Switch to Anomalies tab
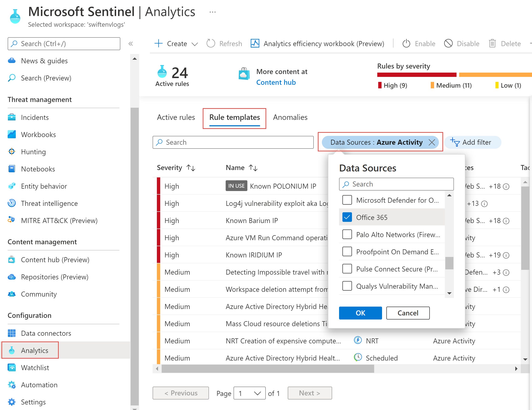The height and width of the screenshot is (410, 532). (x=290, y=117)
